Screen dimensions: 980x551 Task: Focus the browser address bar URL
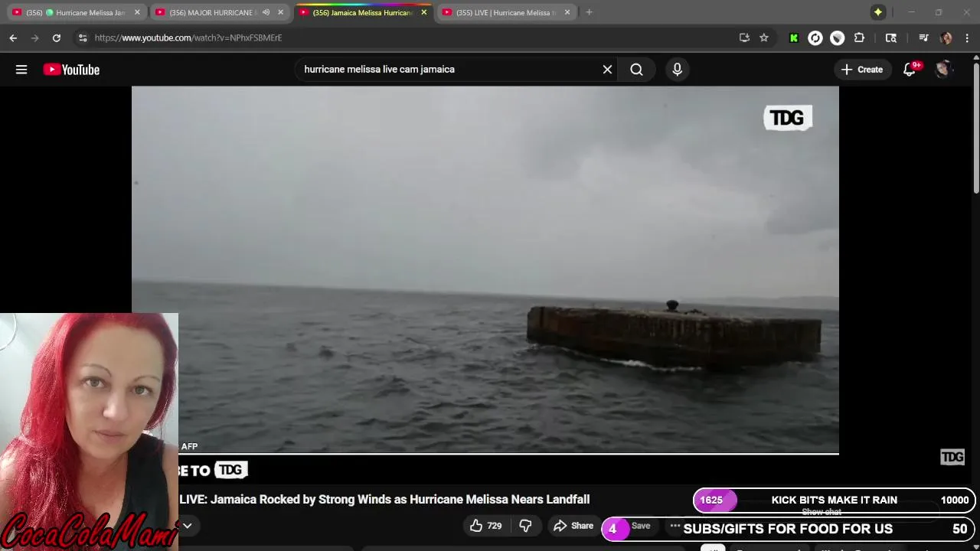[188, 37]
